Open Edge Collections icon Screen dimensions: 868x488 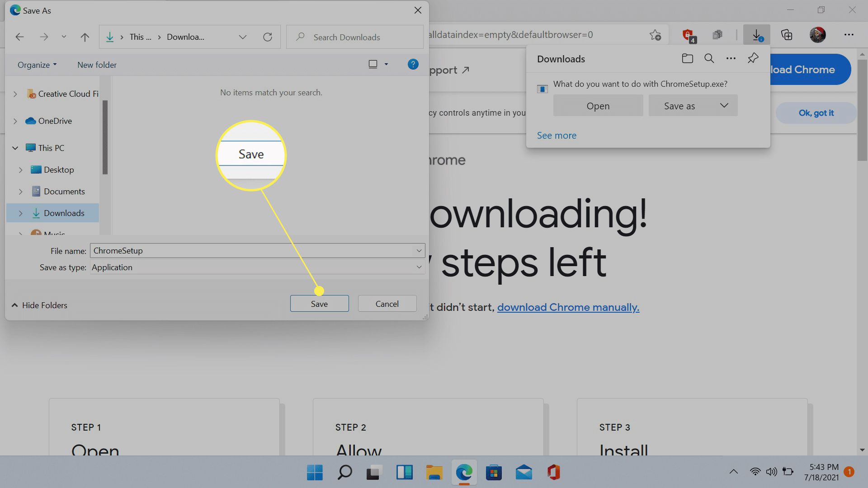(787, 35)
